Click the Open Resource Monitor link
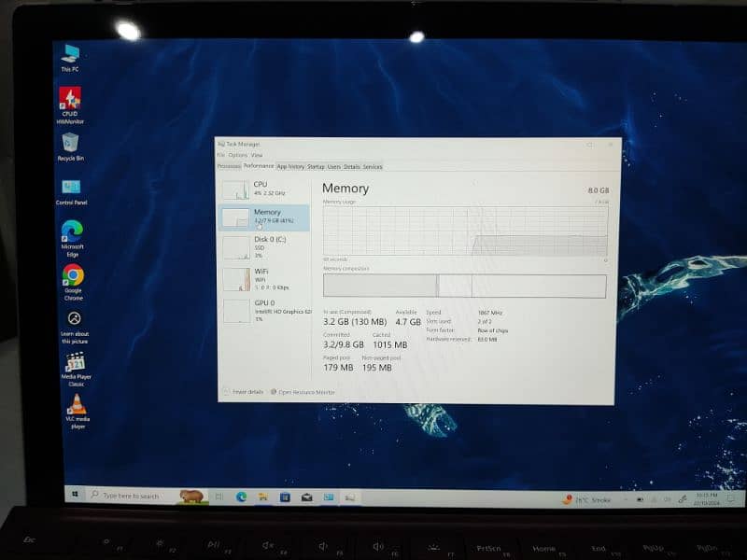747x560 pixels. [x=305, y=392]
